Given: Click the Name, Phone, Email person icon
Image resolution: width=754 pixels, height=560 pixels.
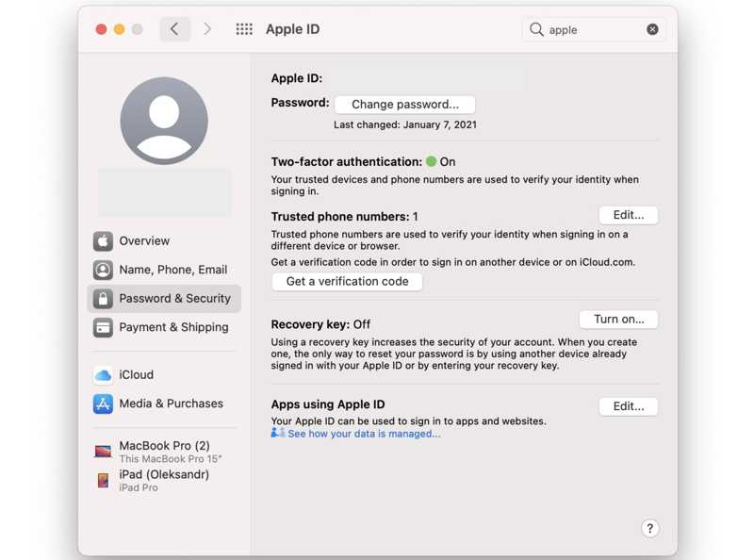Looking at the screenshot, I should tap(103, 270).
